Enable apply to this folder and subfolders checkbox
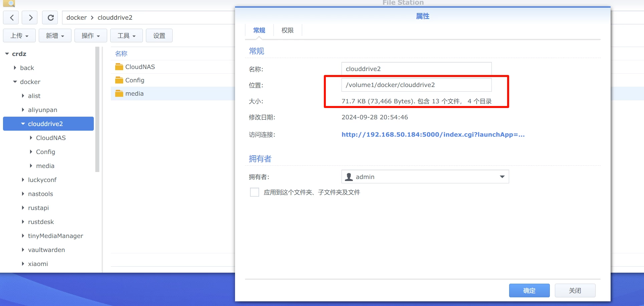The height and width of the screenshot is (306, 644). 254,192
